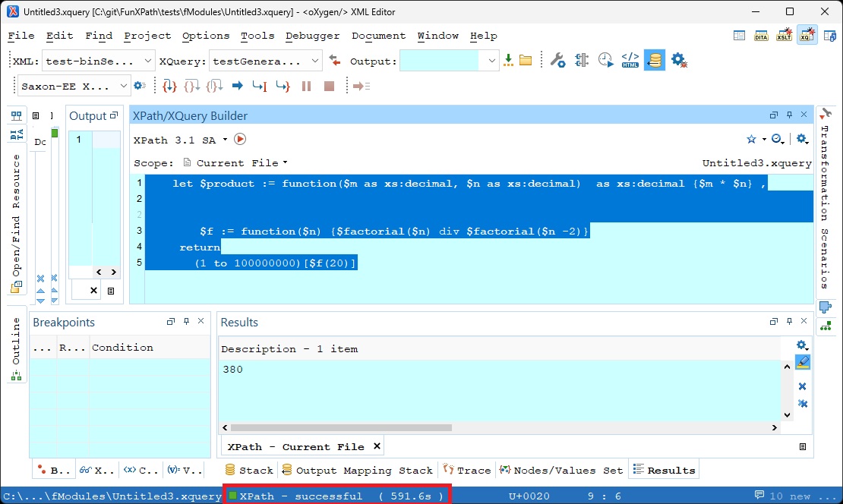Open debugger preferences gear icon
This screenshot has width=843, height=504.
[x=679, y=60]
